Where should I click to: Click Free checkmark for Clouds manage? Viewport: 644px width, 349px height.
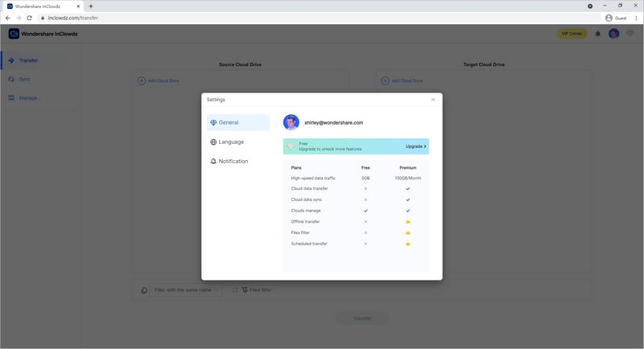click(x=365, y=211)
